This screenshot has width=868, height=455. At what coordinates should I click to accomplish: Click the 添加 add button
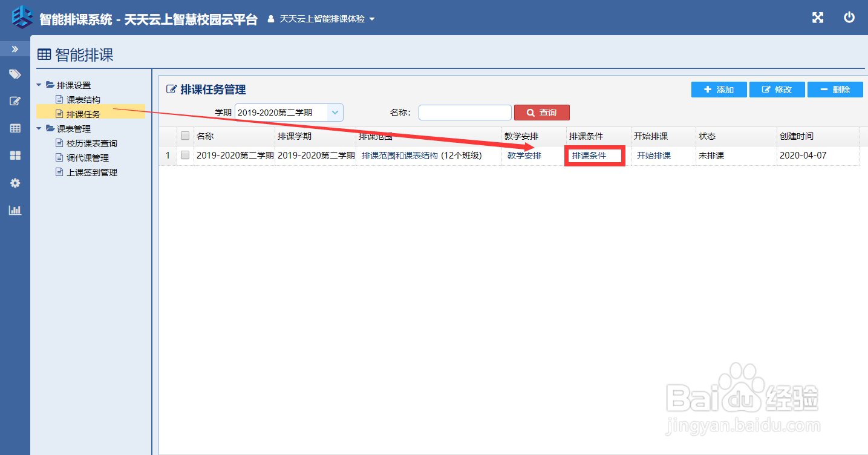(x=719, y=89)
